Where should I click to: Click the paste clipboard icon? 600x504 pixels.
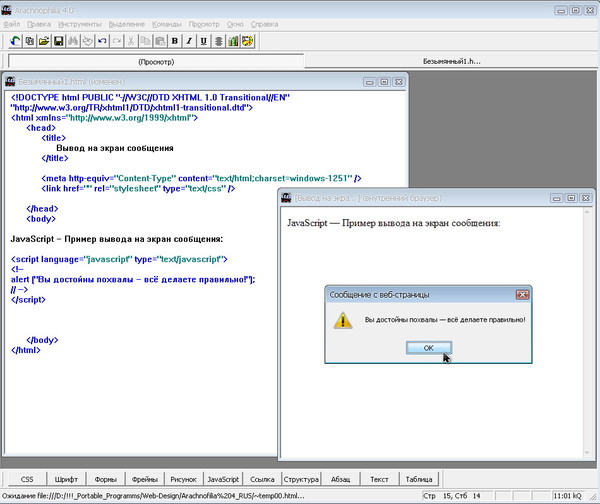pos(160,41)
